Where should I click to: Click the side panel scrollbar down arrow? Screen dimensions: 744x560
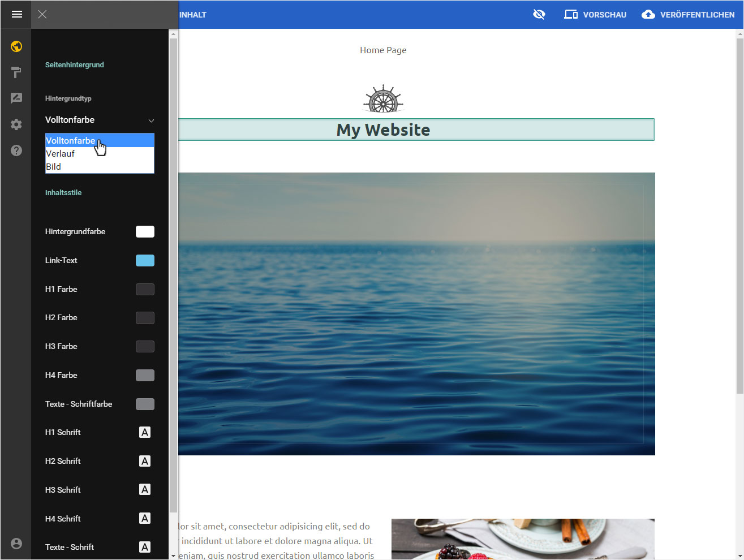coord(173,556)
